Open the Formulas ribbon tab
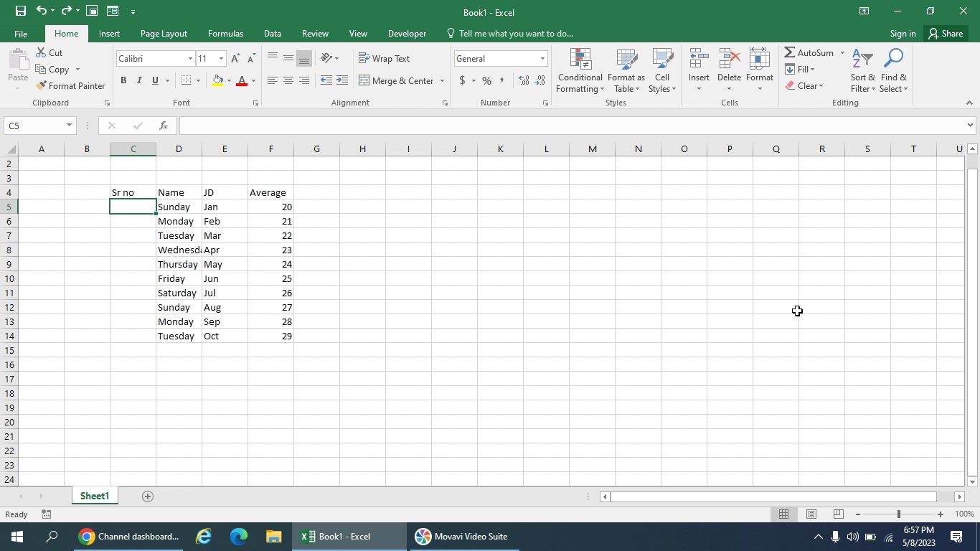 click(x=225, y=34)
